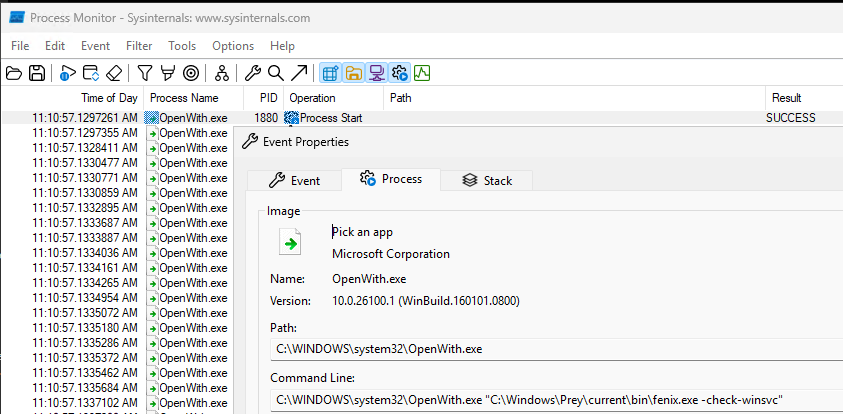Click the Result column header
Viewport: 843px width, 414px height.
pos(804,98)
